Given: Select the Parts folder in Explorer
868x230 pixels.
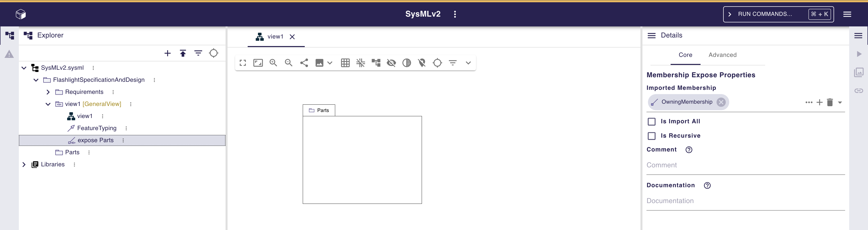Looking at the screenshot, I should click(x=72, y=152).
